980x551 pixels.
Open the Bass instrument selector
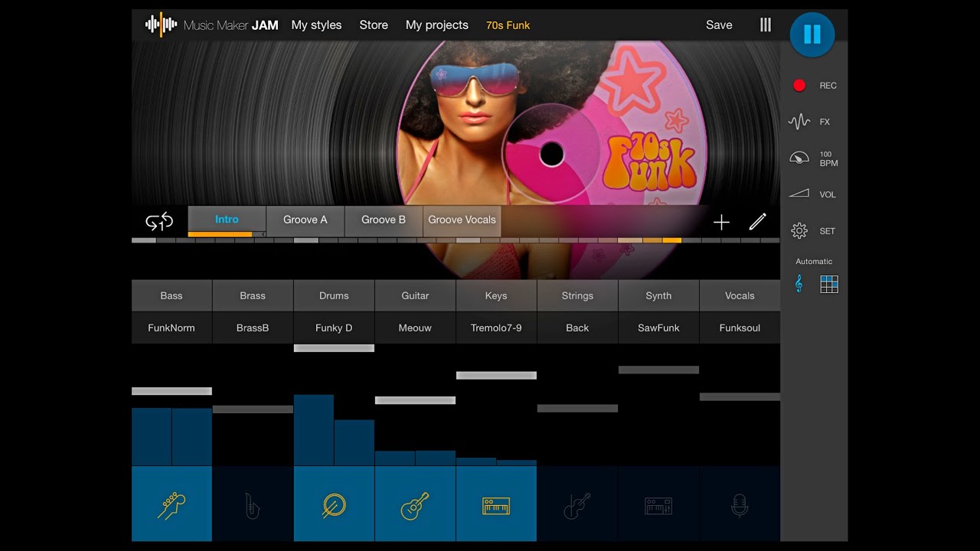[171, 295]
